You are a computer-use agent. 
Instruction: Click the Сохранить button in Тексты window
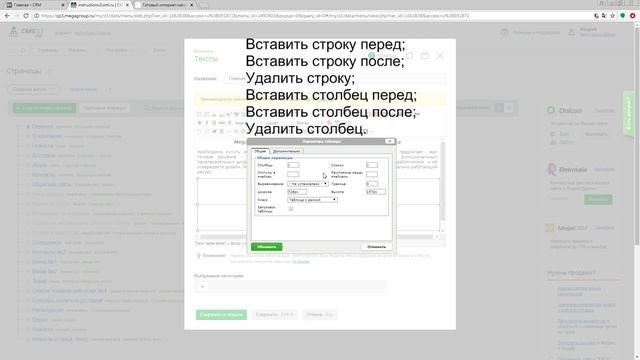point(274,315)
